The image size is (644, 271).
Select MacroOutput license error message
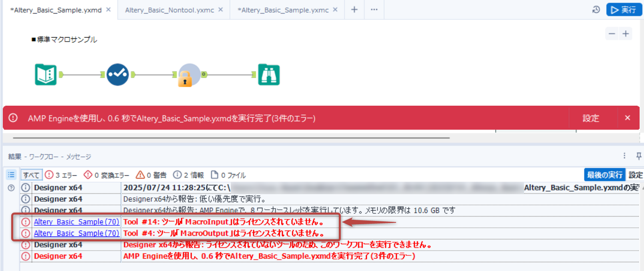pos(224,233)
